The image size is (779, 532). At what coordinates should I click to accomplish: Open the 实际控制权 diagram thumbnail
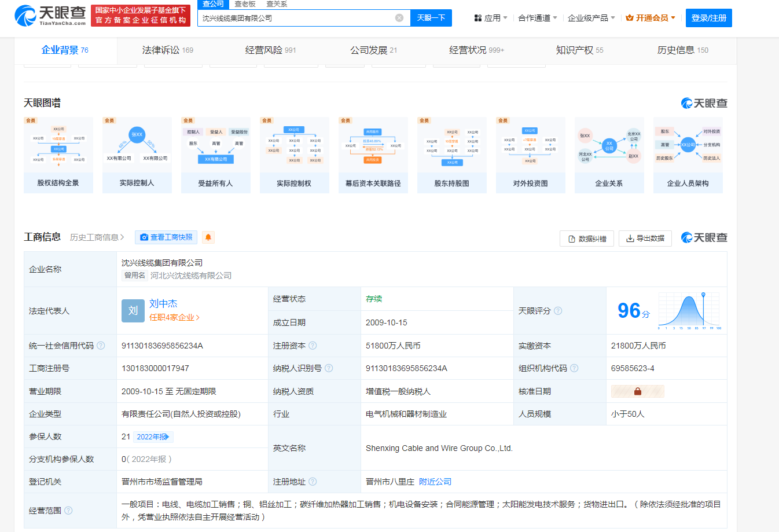point(295,155)
